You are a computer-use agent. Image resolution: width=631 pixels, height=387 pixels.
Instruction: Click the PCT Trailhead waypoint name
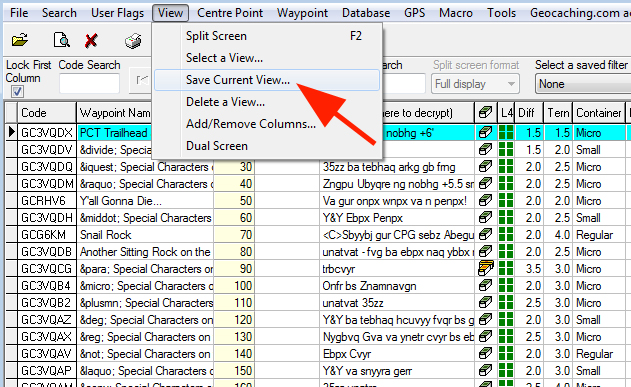click(114, 132)
